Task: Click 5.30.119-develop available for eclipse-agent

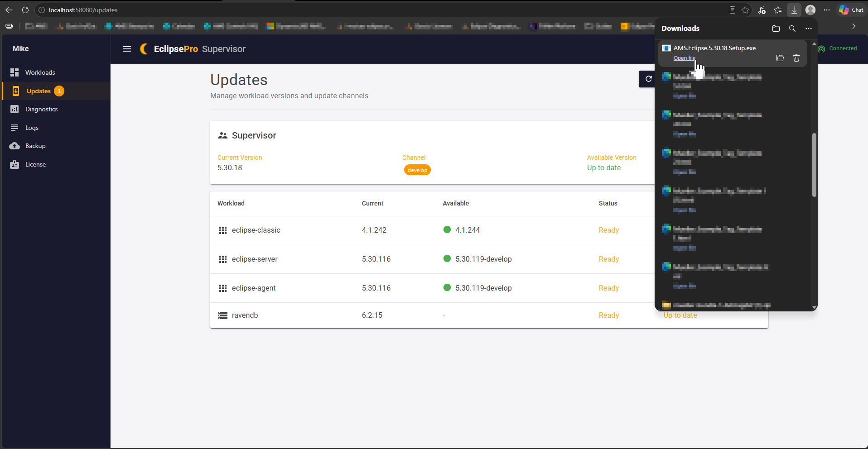Action: pyautogui.click(x=483, y=288)
